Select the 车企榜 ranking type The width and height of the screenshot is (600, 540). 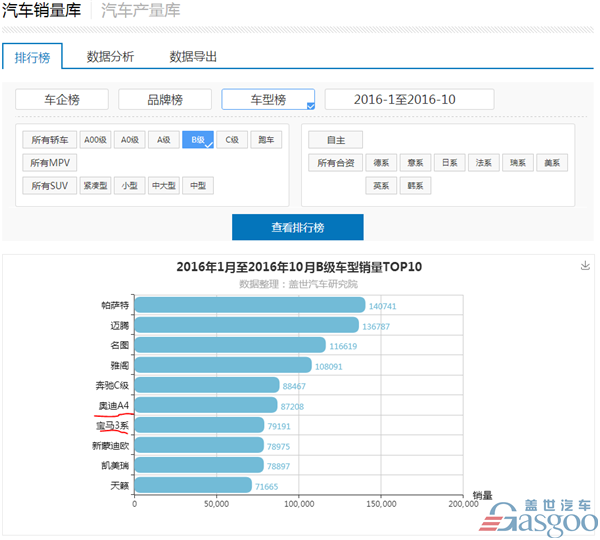(62, 100)
